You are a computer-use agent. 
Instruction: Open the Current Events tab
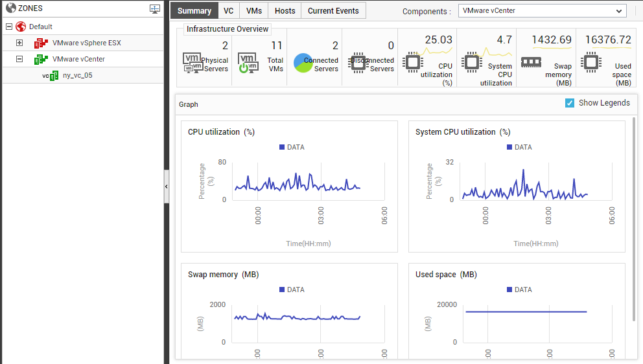click(x=333, y=10)
